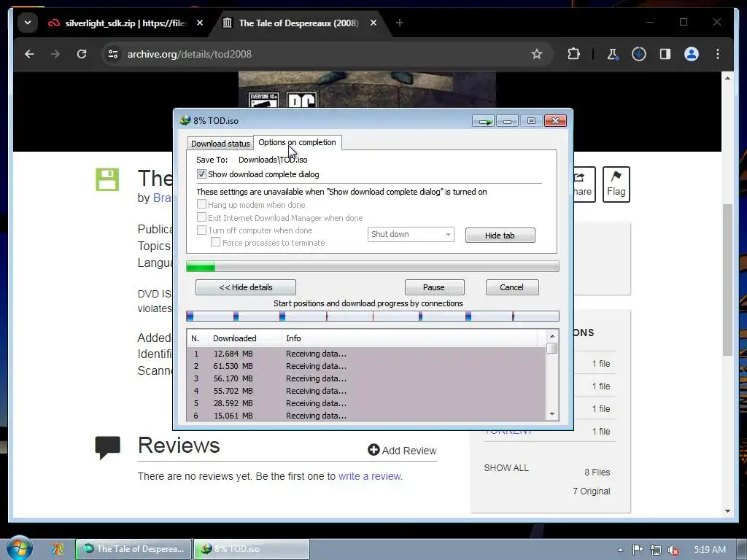Screen dimensions: 747x560
Task: Click the Reviews speech bubble icon
Action: tap(108, 448)
